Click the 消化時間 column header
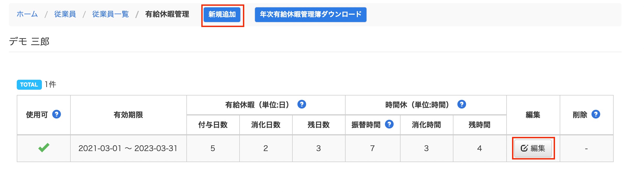The height and width of the screenshot is (192, 644). 427,125
